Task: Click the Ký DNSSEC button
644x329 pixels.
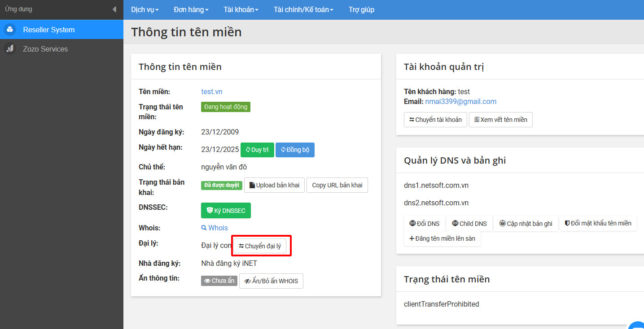Action: click(x=226, y=211)
